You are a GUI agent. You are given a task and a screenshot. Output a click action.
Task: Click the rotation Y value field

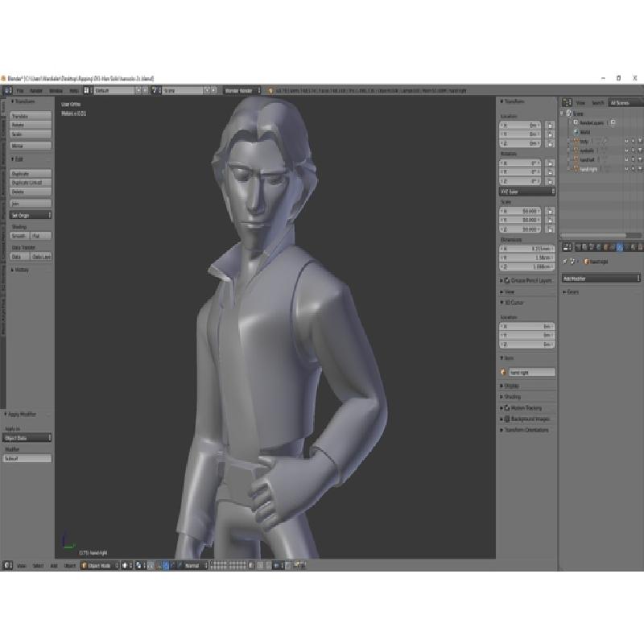point(521,172)
